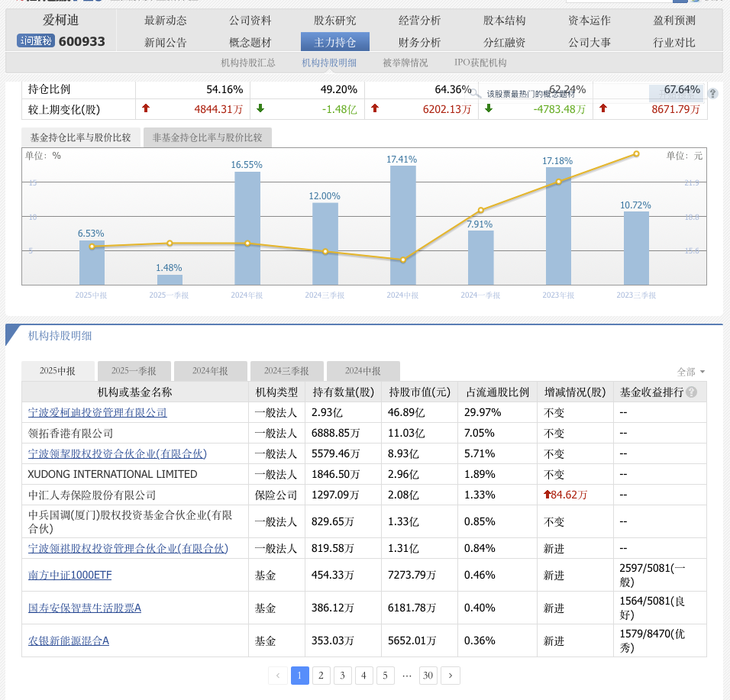Open the 股东研究 menu item
This screenshot has height=700, width=730.
[x=334, y=21]
